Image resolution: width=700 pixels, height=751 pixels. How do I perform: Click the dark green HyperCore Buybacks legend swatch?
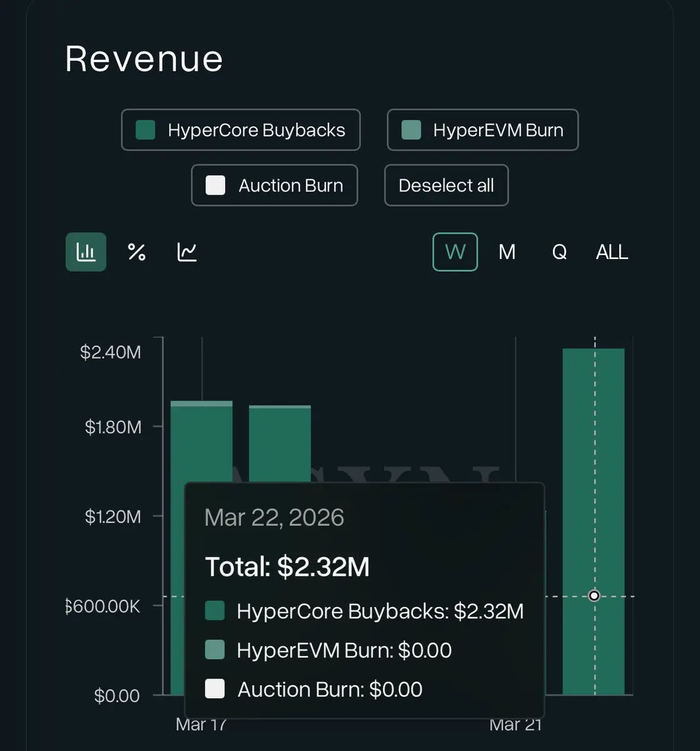(x=146, y=130)
